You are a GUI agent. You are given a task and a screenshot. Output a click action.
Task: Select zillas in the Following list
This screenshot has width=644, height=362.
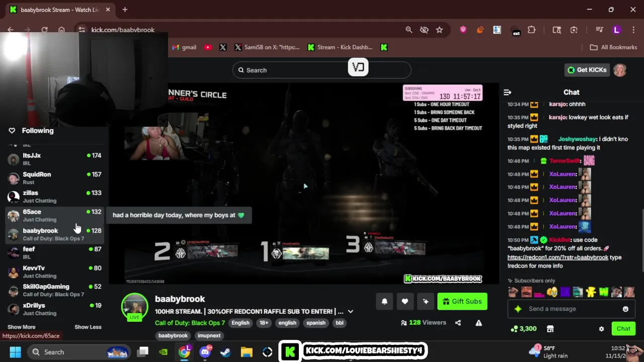tap(55, 197)
